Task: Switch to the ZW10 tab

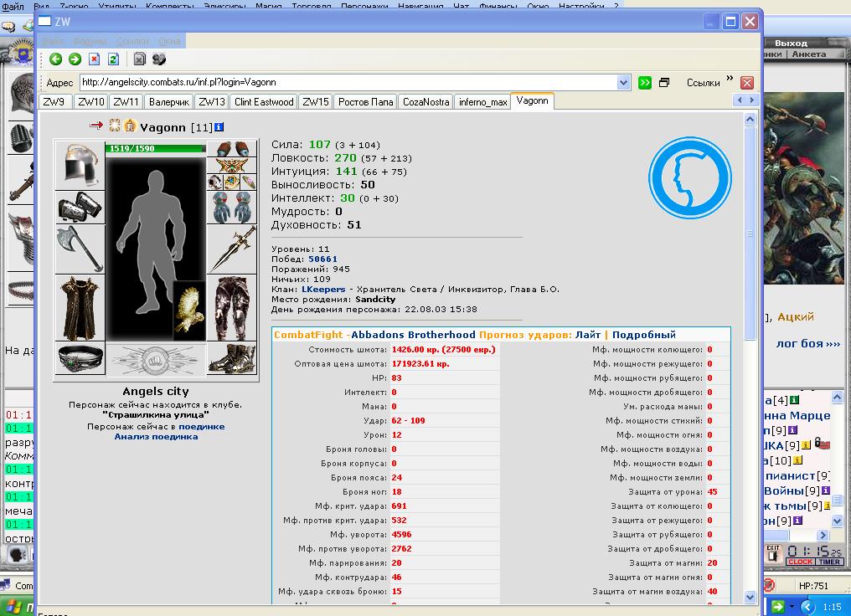Action: click(x=90, y=102)
